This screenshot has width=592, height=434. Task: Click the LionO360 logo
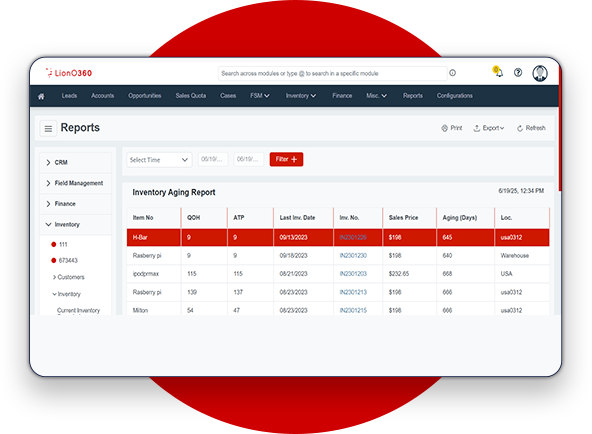[x=68, y=73]
